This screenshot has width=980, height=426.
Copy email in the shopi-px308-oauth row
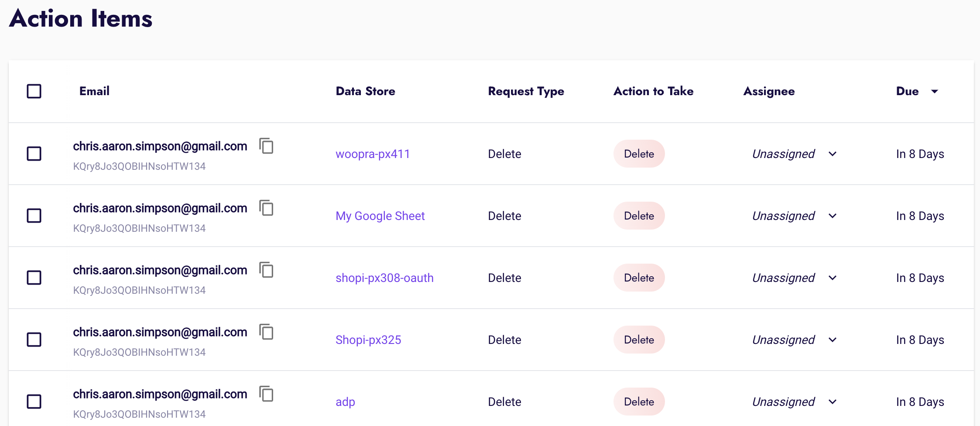pyautogui.click(x=266, y=270)
